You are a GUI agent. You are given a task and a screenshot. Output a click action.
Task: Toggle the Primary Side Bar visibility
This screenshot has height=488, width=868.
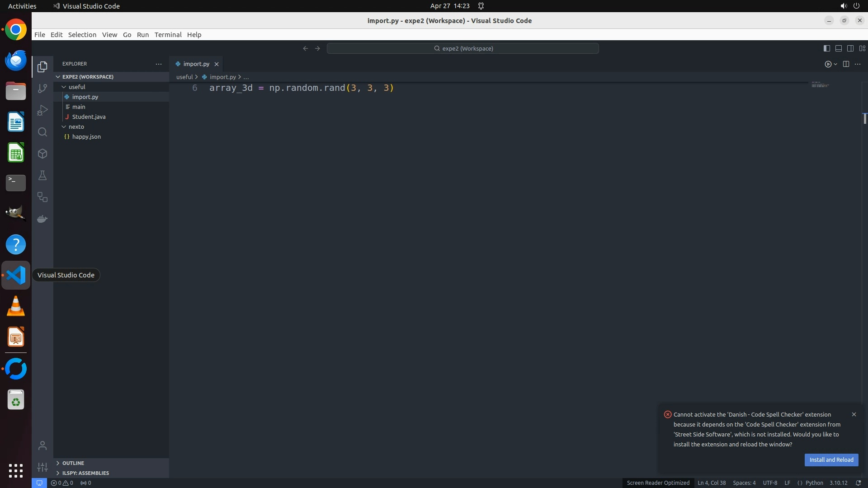click(826, 48)
